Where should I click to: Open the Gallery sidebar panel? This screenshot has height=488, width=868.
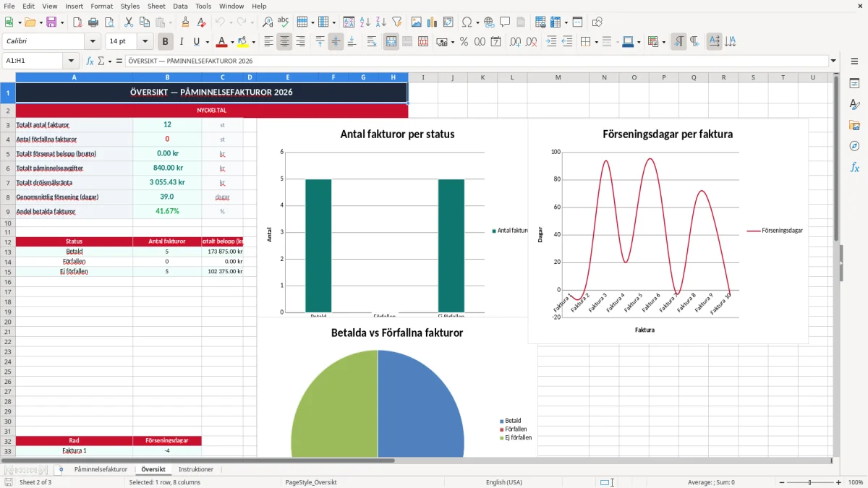pos(854,125)
